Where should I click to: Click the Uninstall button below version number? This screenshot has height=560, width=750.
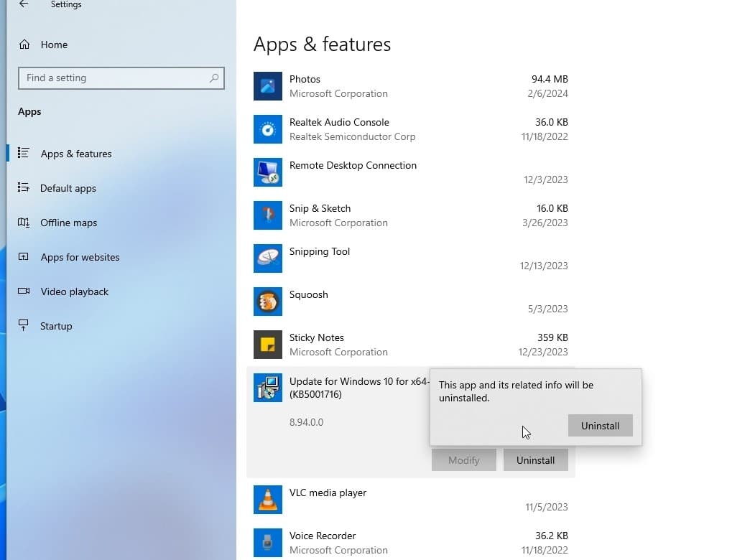pos(536,460)
